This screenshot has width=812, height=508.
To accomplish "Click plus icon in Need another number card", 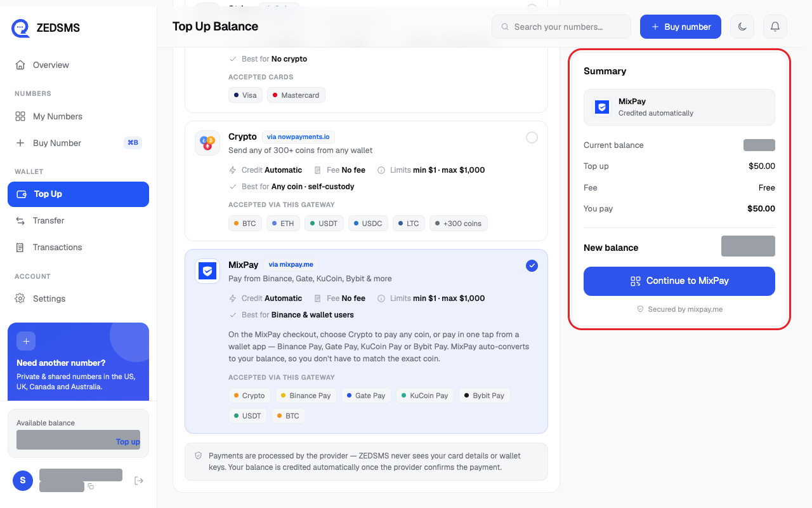I will pos(26,341).
